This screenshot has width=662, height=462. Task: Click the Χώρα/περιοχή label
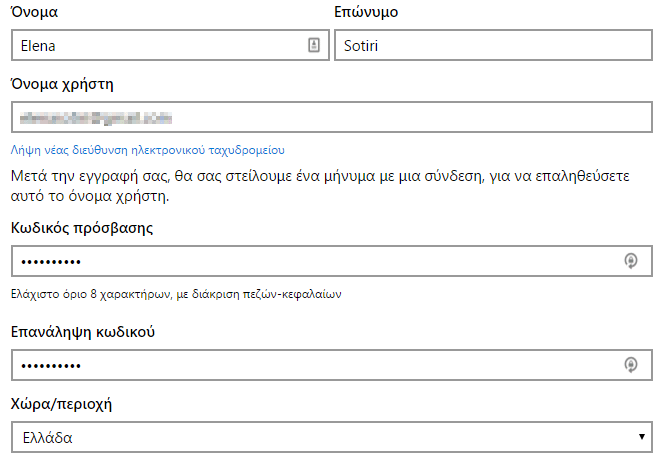(61, 404)
